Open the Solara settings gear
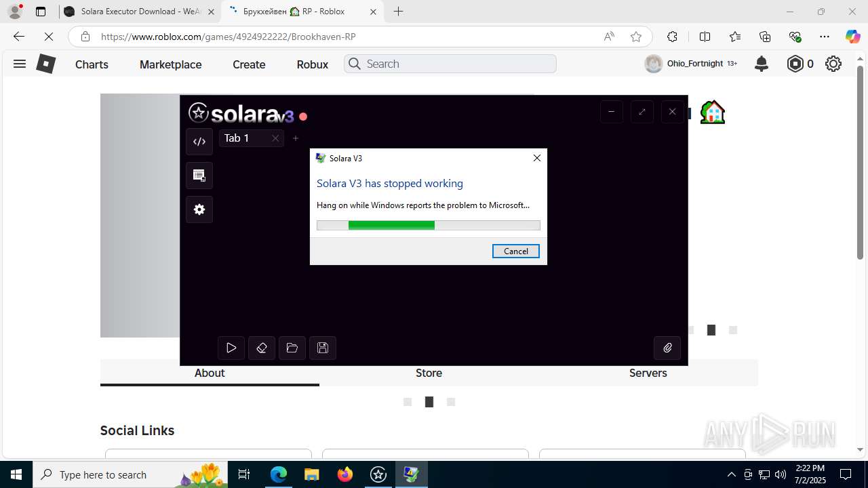 click(199, 209)
